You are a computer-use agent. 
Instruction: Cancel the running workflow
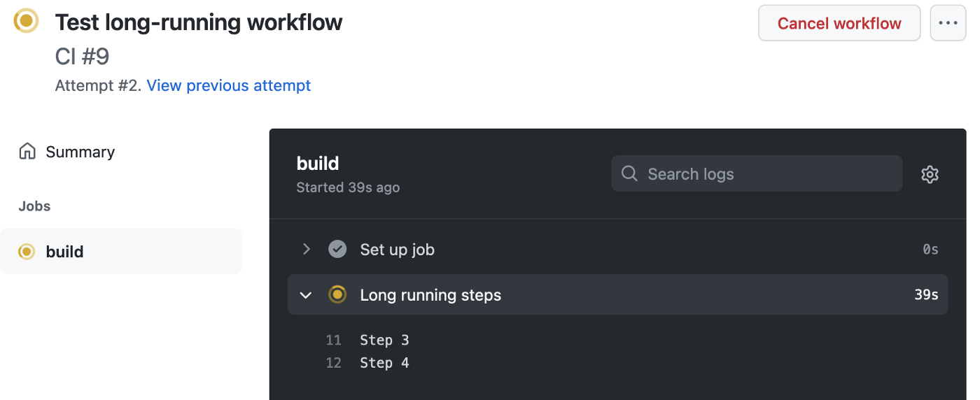[x=839, y=23]
